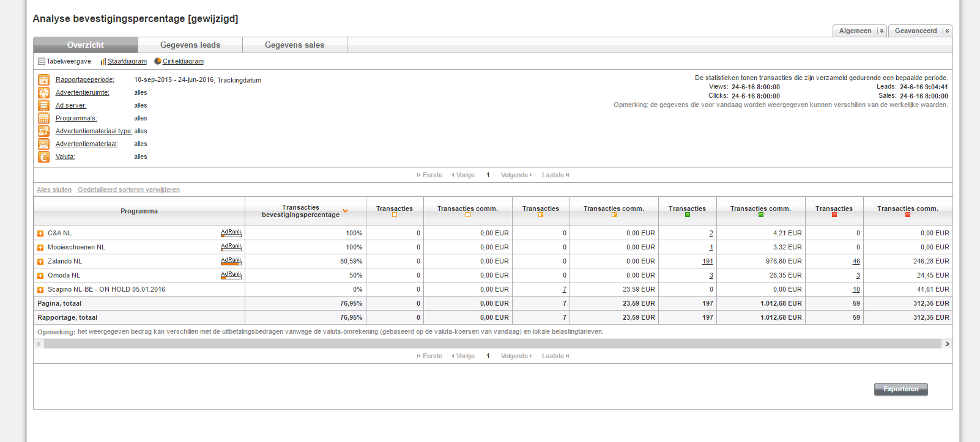Click Gedetailleerd sorteren verwijderen link
Image resolution: width=980 pixels, height=442 pixels.
pos(128,190)
